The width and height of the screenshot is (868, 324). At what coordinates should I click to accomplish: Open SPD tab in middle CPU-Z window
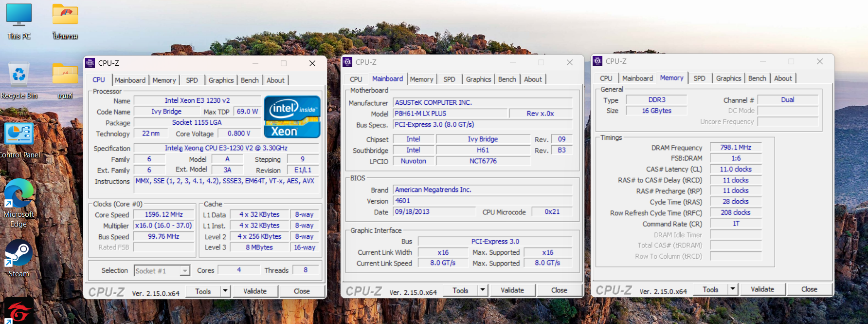pyautogui.click(x=450, y=79)
